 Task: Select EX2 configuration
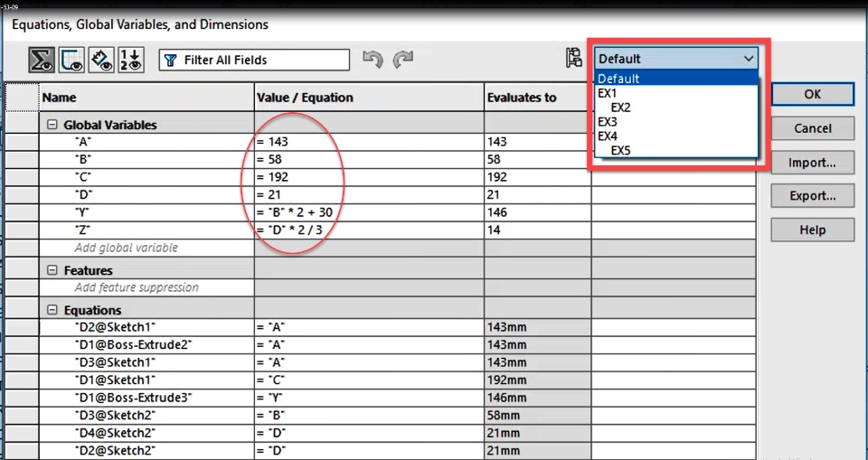pyautogui.click(x=676, y=108)
